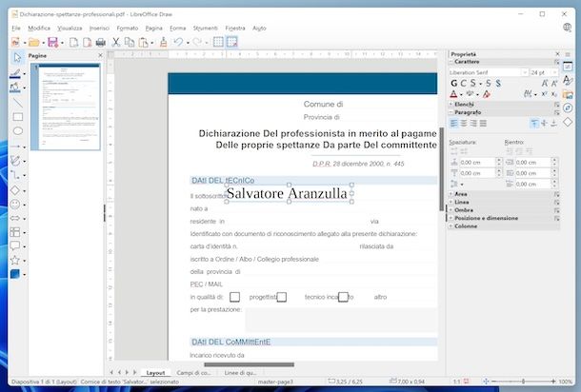The width and height of the screenshot is (581, 392).
Task: Anchor text to top alignment
Action: (x=534, y=124)
